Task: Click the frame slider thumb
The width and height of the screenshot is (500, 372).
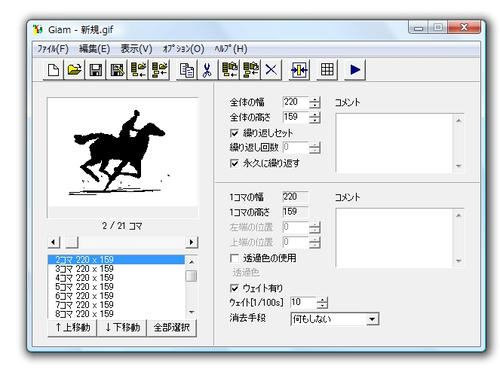Action: point(72,242)
